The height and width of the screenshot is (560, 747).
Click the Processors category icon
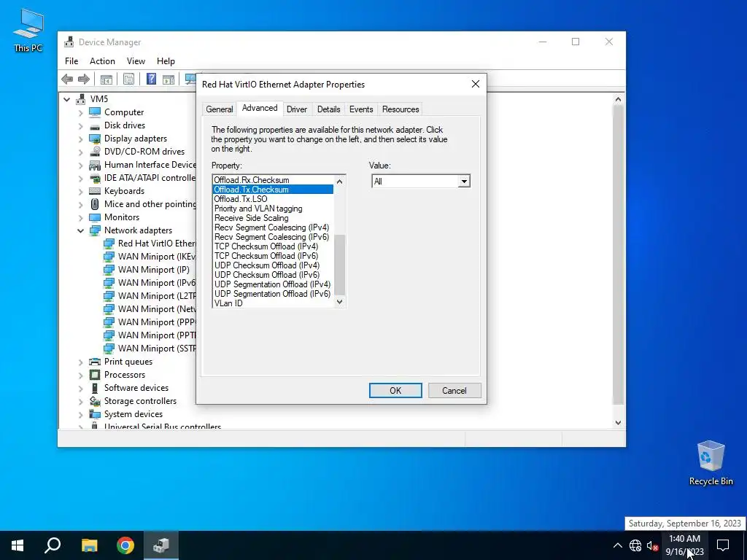96,375
